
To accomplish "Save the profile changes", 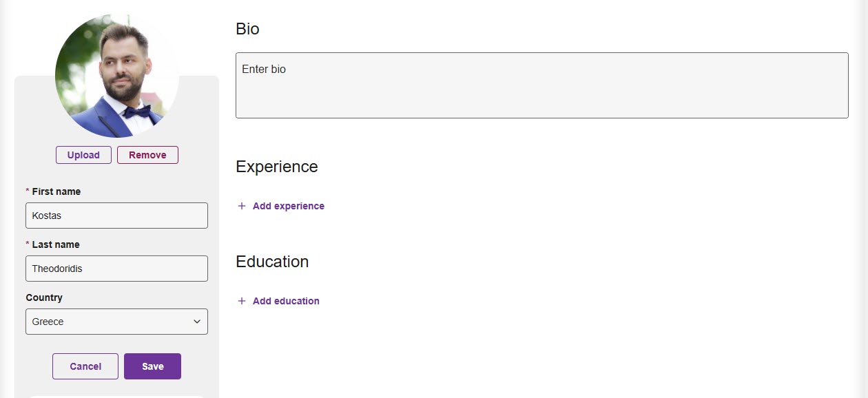I will [x=152, y=366].
